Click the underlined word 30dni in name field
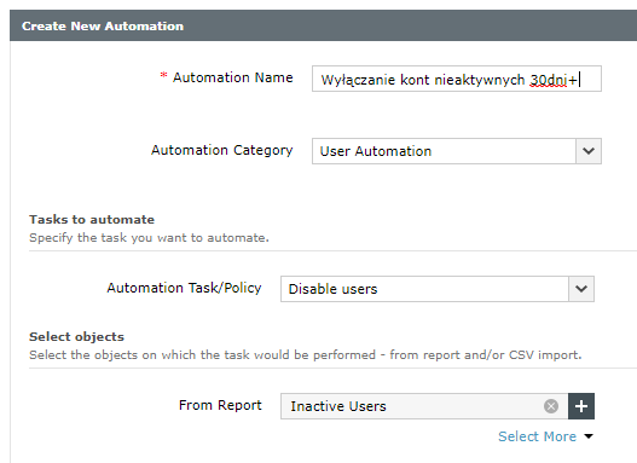Screen dimensions: 637x463 click(x=548, y=80)
